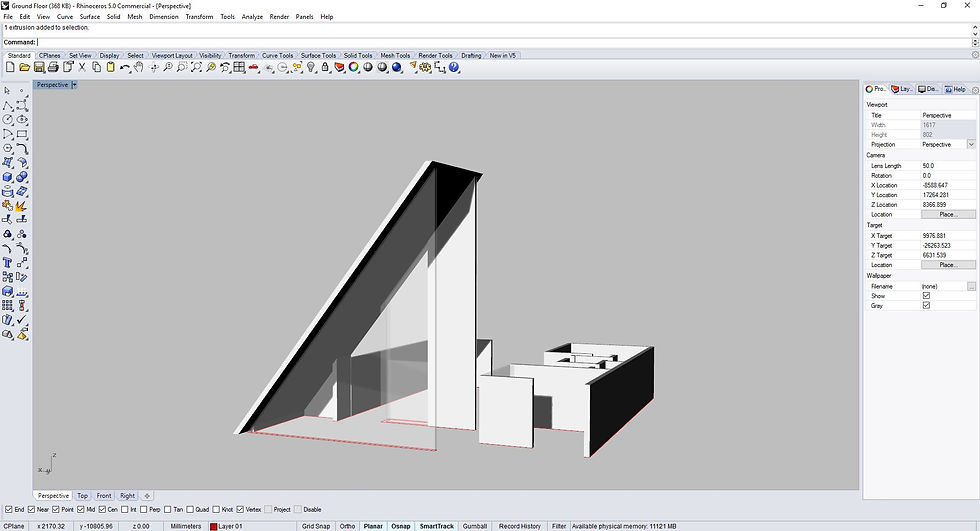Open the File menu
Image resolution: width=980 pixels, height=531 pixels.
[8, 17]
